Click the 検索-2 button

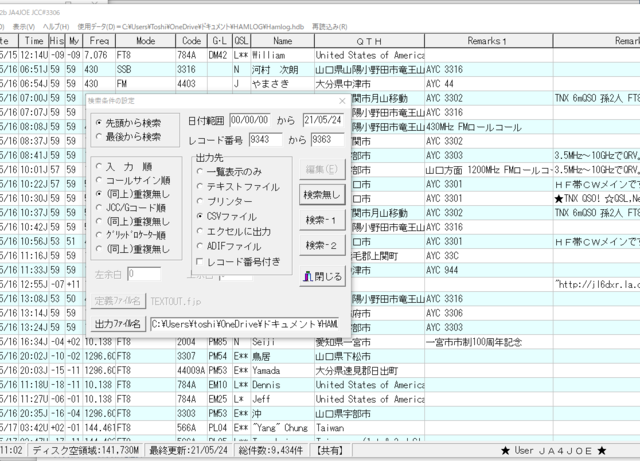tap(322, 245)
